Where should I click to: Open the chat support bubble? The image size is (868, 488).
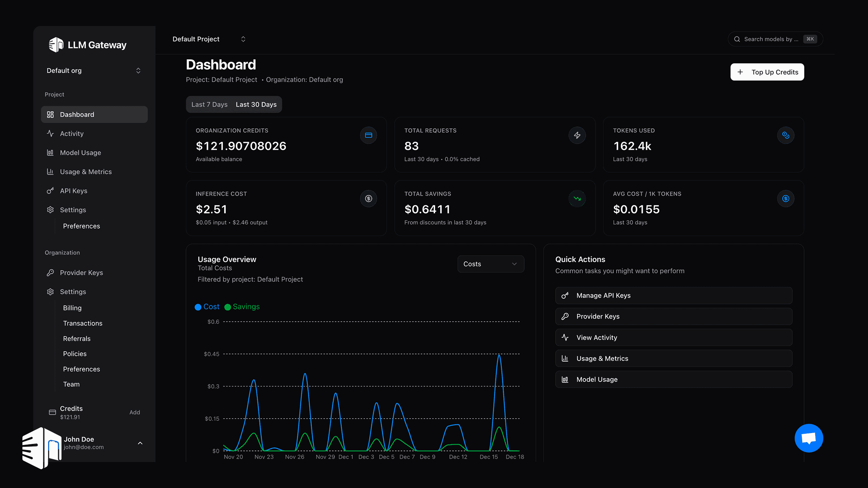pos(809,438)
